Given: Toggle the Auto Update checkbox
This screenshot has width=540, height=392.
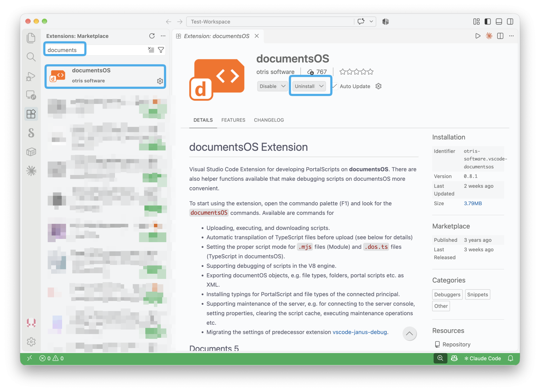Looking at the screenshot, I should click(335, 86).
